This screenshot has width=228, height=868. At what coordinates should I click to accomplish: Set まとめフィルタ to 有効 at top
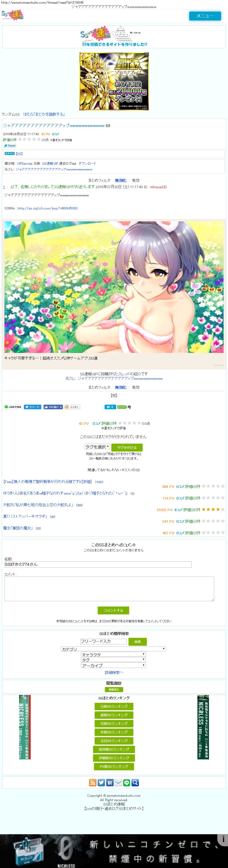coord(136,181)
